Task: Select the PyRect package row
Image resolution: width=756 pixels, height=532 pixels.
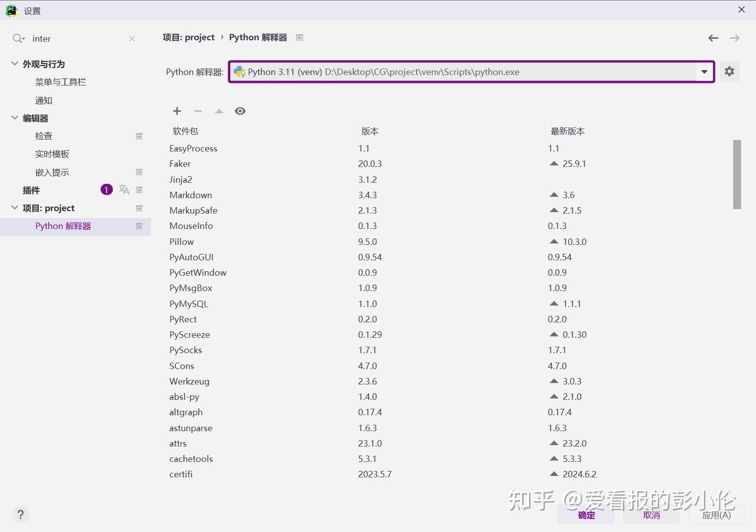Action: coord(449,319)
